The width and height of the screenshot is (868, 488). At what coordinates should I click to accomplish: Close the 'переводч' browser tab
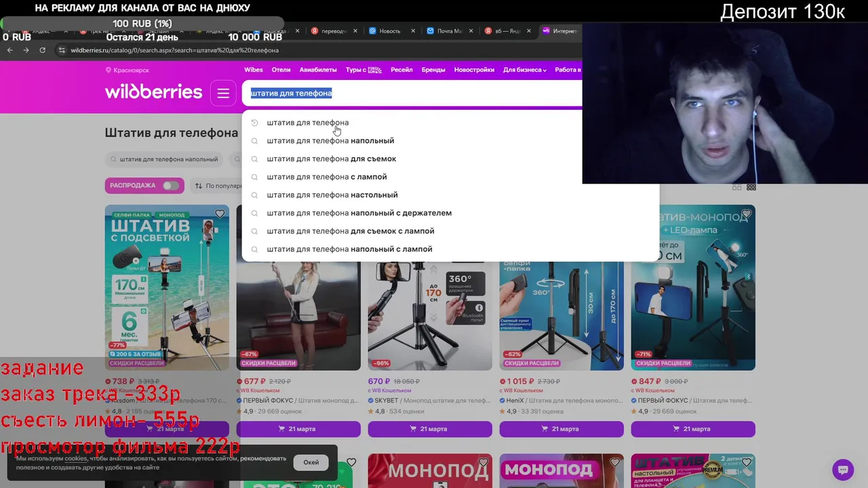pyautogui.click(x=354, y=31)
